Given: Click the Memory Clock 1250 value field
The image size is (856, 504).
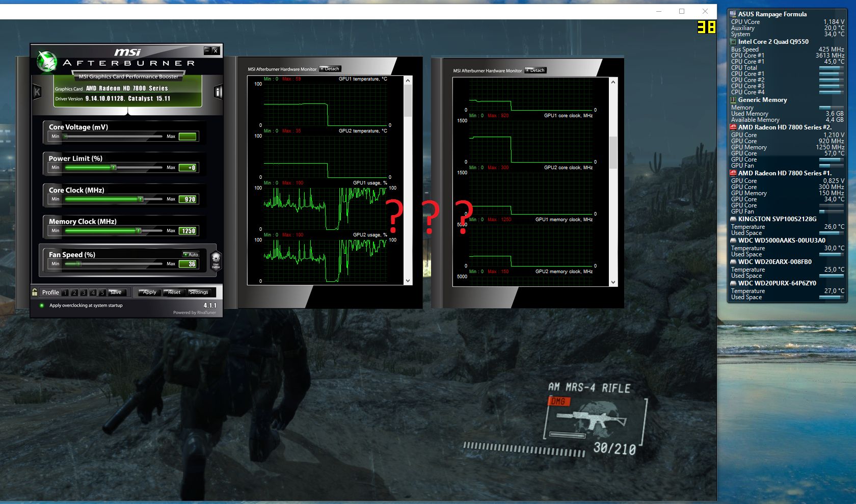Looking at the screenshot, I should coord(188,231).
